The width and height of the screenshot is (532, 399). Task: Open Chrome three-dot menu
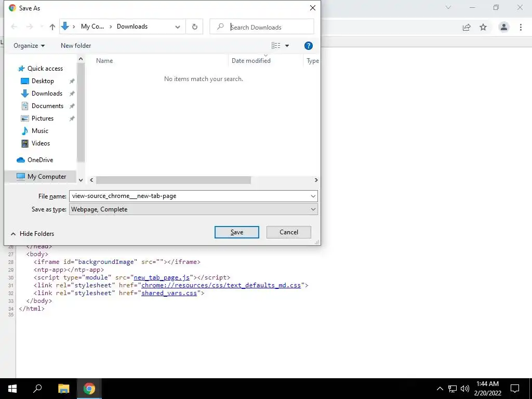pos(521,27)
